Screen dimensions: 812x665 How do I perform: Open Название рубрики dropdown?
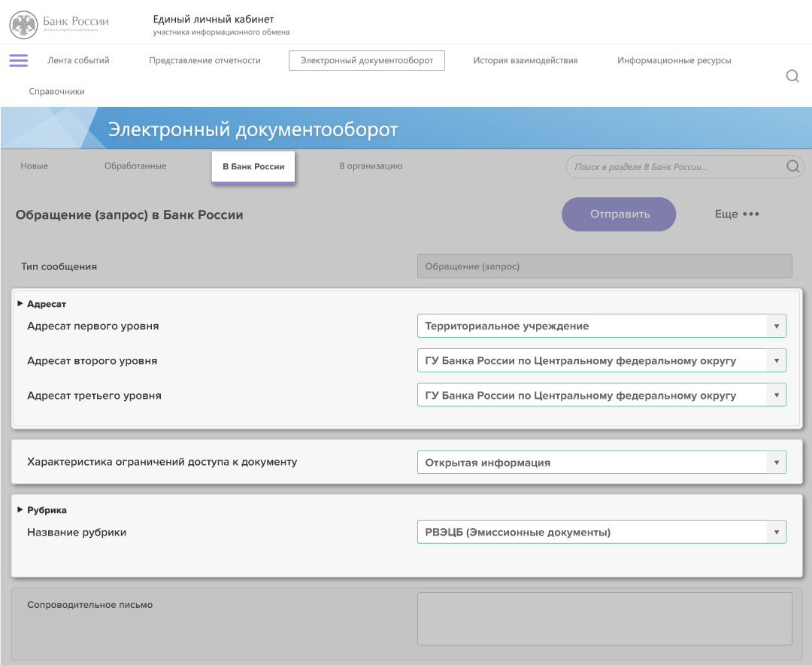point(601,533)
